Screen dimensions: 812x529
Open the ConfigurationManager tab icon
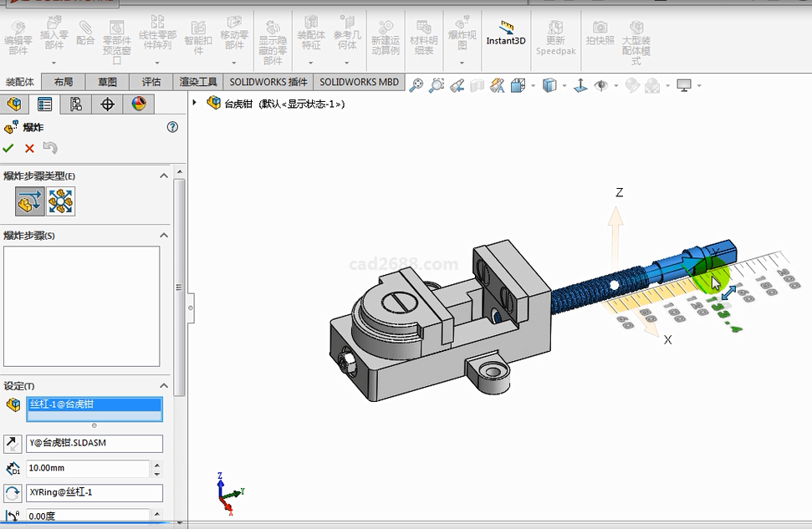76,104
